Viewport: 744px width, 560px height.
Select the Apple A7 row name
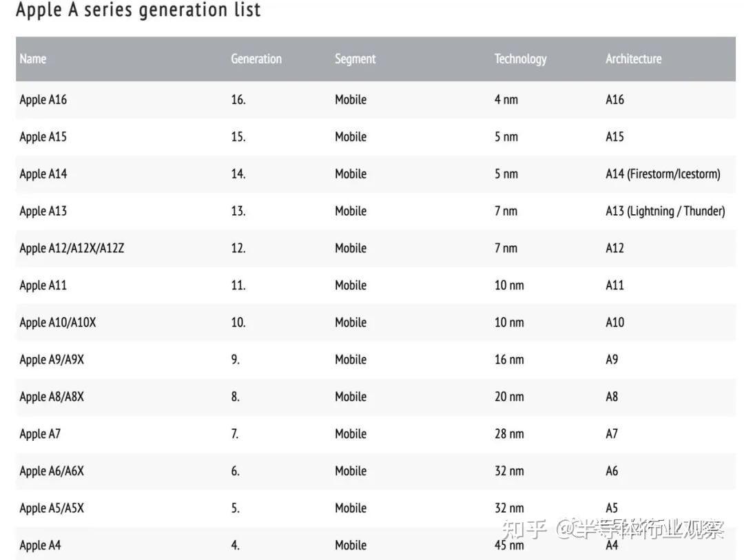point(40,434)
